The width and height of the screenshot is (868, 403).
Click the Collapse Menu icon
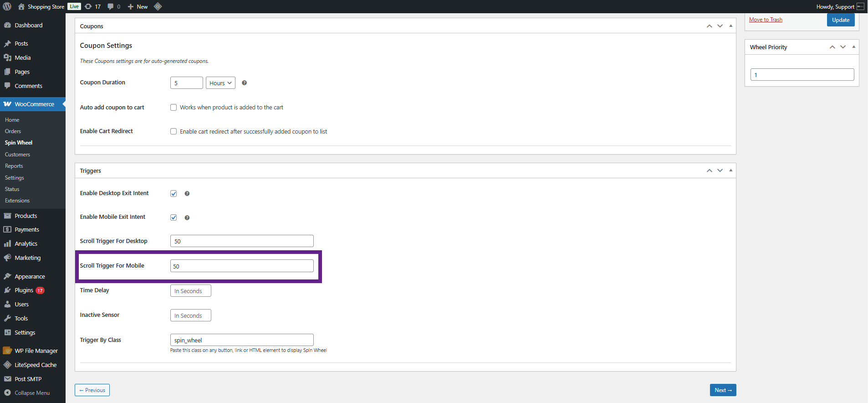click(x=7, y=393)
